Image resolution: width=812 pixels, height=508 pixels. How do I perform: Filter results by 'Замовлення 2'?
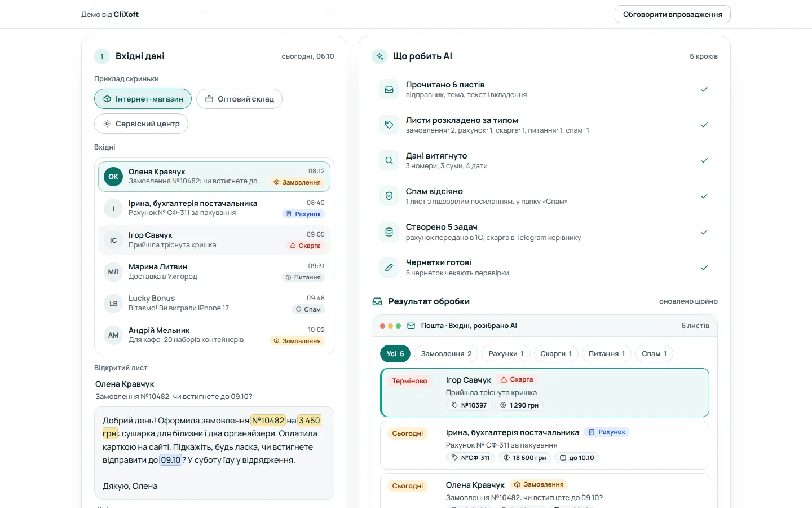coord(446,354)
